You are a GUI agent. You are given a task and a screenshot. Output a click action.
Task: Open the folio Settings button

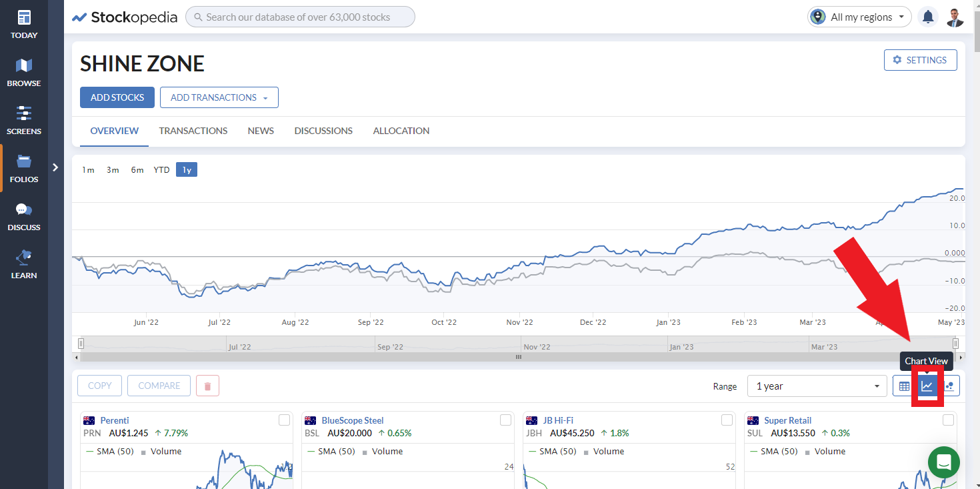pos(921,60)
